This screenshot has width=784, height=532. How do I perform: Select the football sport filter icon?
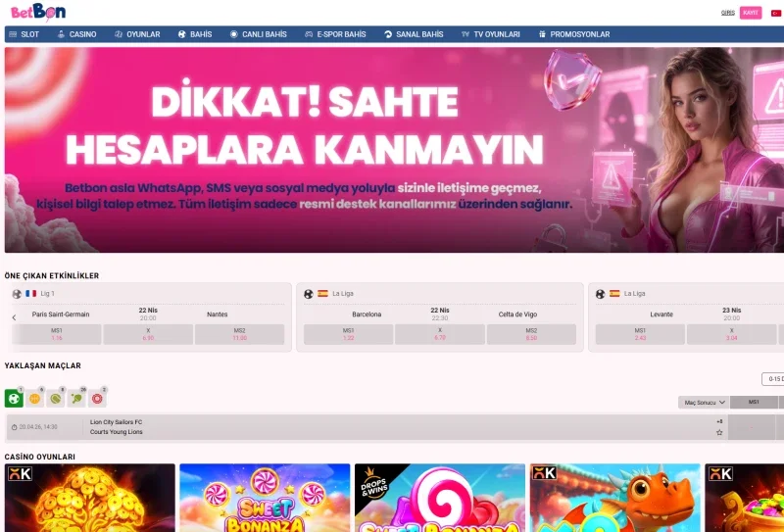(x=14, y=399)
